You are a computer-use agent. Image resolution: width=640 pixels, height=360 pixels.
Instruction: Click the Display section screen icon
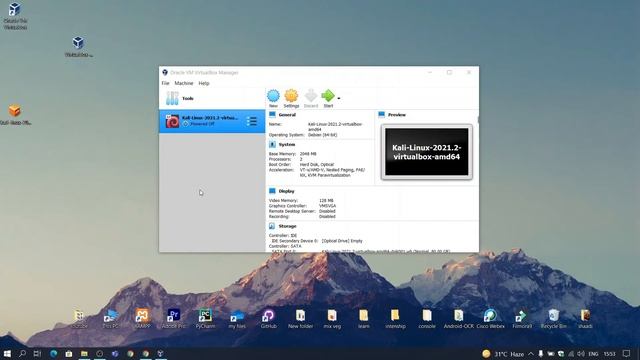pyautogui.click(x=272, y=191)
